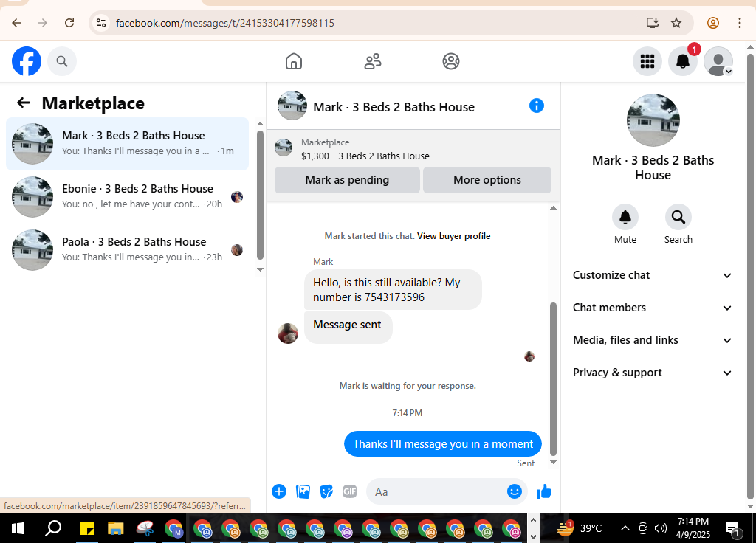
Task: Expand Customize chat section
Action: [653, 275]
